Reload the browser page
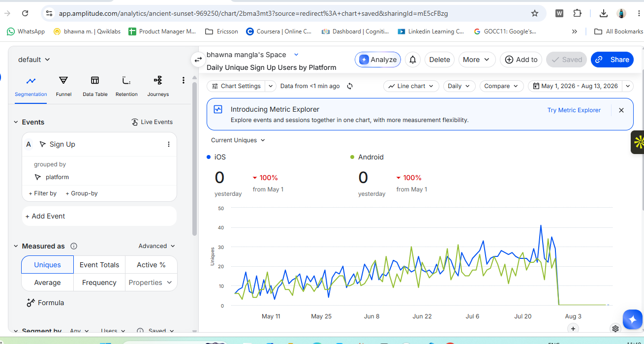 coord(25,13)
